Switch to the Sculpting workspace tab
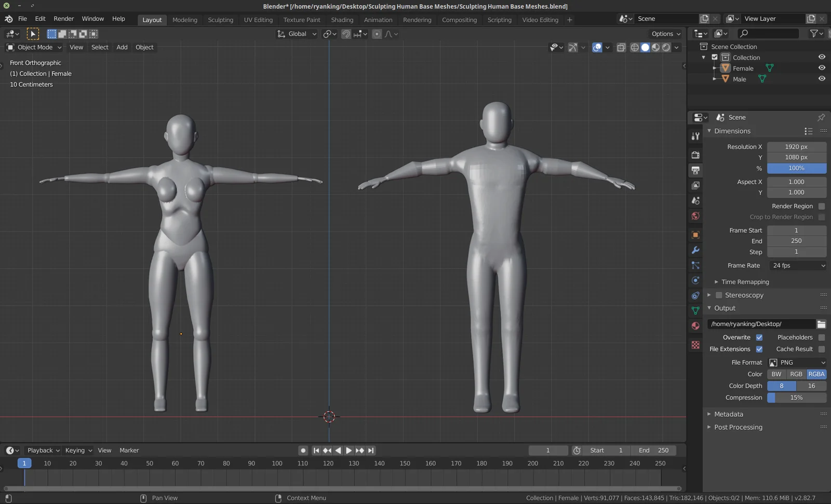 click(x=220, y=20)
